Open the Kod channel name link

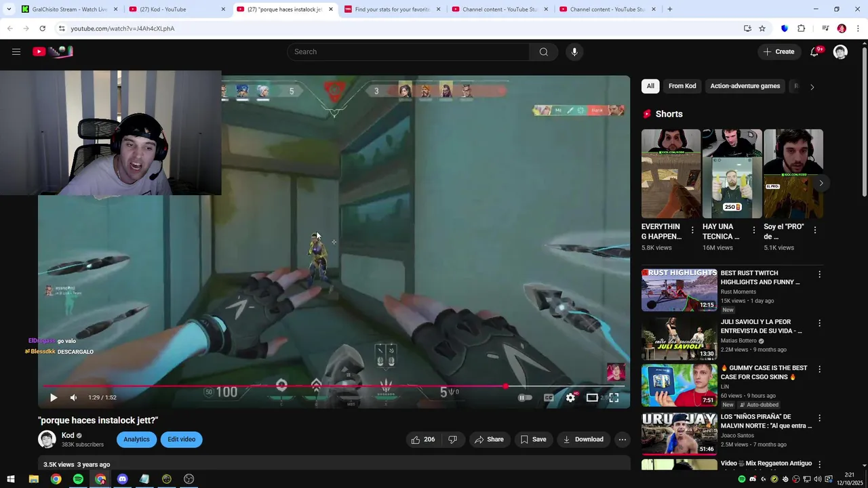click(x=68, y=436)
